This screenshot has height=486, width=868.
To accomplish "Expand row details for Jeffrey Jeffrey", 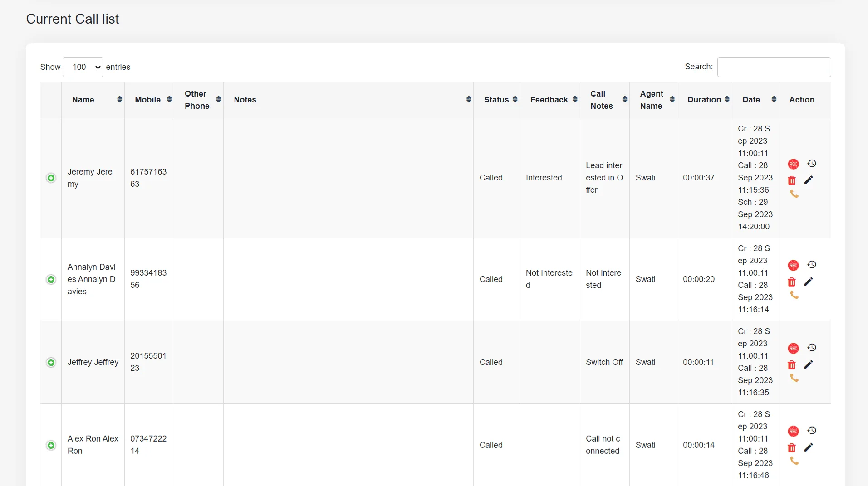I will (51, 363).
